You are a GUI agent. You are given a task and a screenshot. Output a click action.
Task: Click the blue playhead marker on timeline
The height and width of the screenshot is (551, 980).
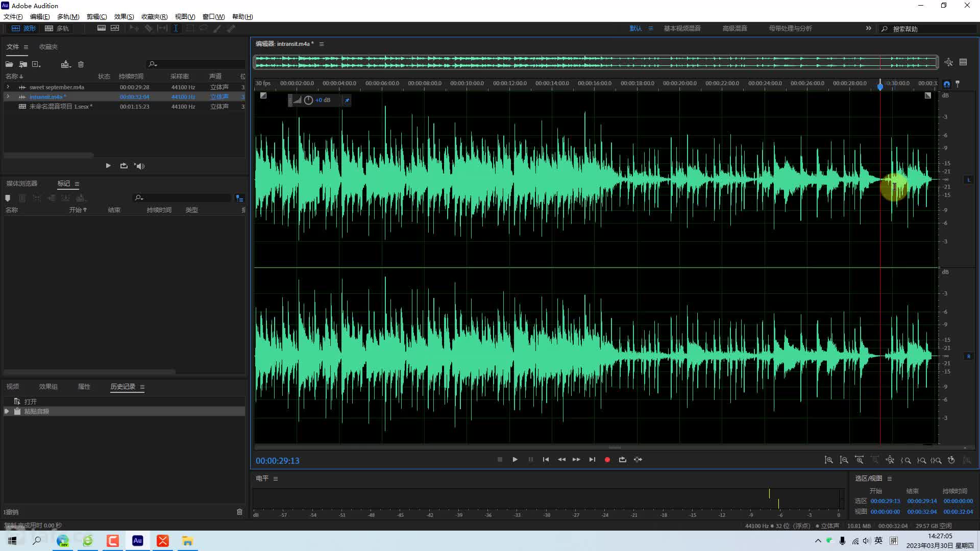[x=880, y=86]
